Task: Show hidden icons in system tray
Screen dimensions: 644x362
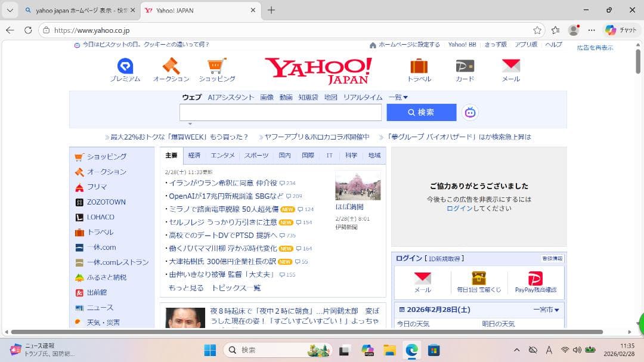Action: coord(516,350)
